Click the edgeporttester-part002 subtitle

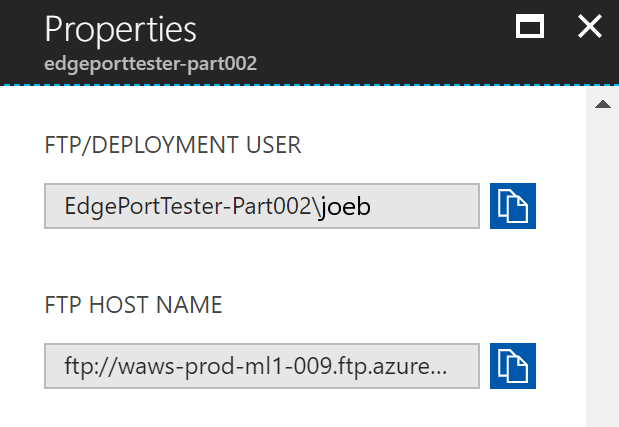tap(150, 64)
